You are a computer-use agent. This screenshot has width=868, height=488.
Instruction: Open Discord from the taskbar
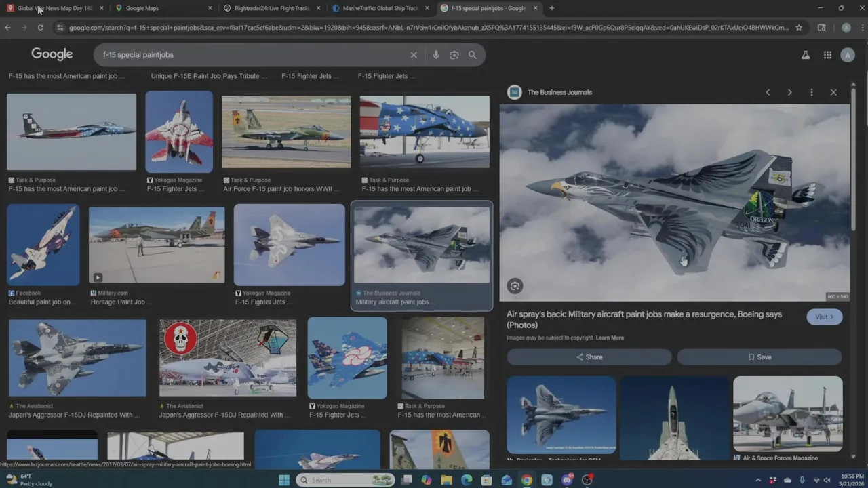pos(567,480)
